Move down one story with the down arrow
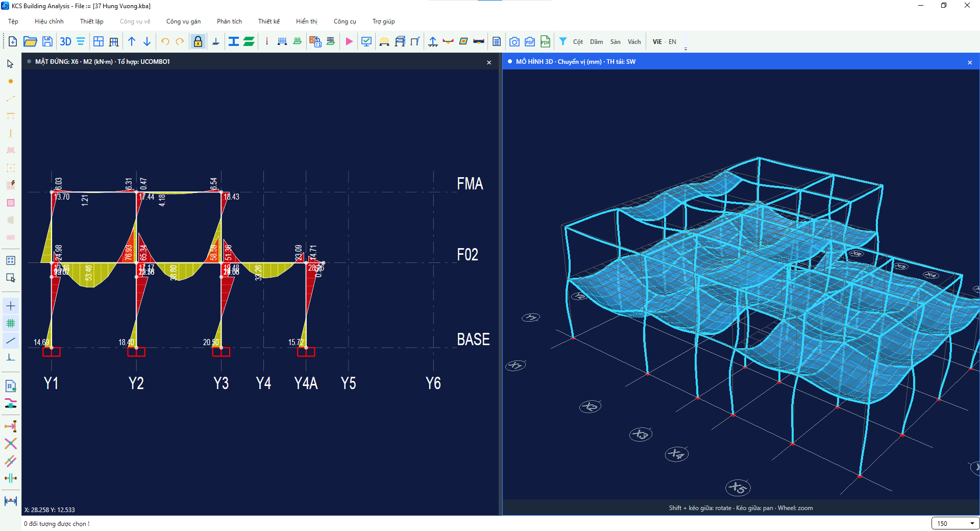The image size is (980, 531). [147, 42]
